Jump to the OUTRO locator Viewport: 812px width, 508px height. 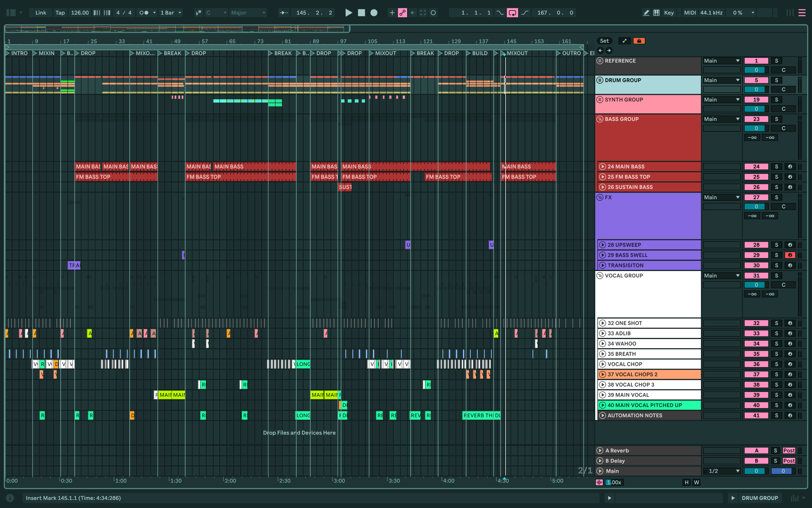[x=569, y=54]
